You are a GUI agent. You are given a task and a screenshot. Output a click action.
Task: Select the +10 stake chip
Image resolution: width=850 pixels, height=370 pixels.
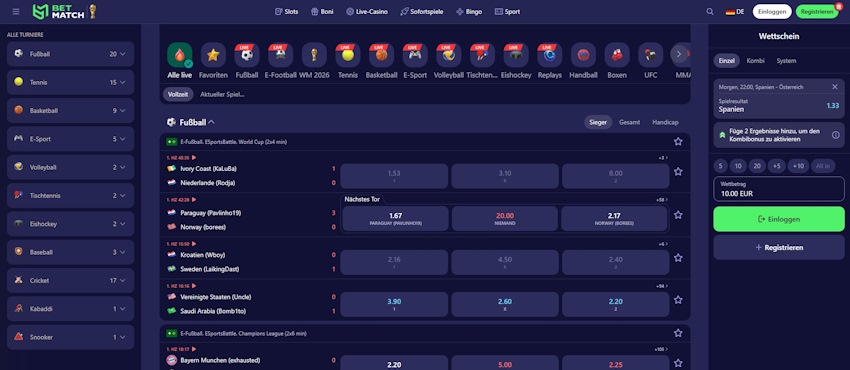(798, 166)
